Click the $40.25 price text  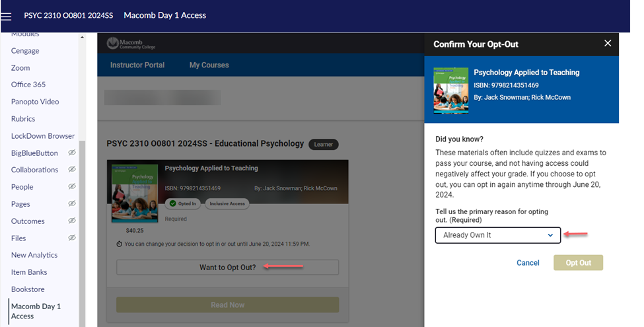(135, 231)
